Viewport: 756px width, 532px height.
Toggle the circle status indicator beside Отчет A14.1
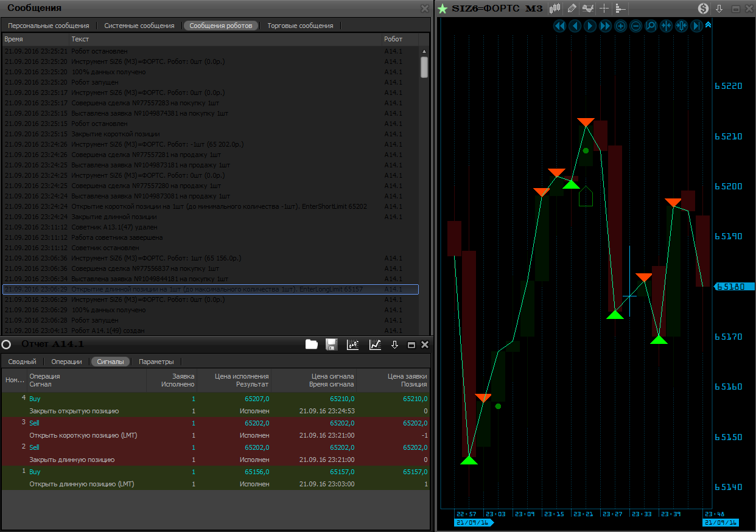(x=7, y=345)
